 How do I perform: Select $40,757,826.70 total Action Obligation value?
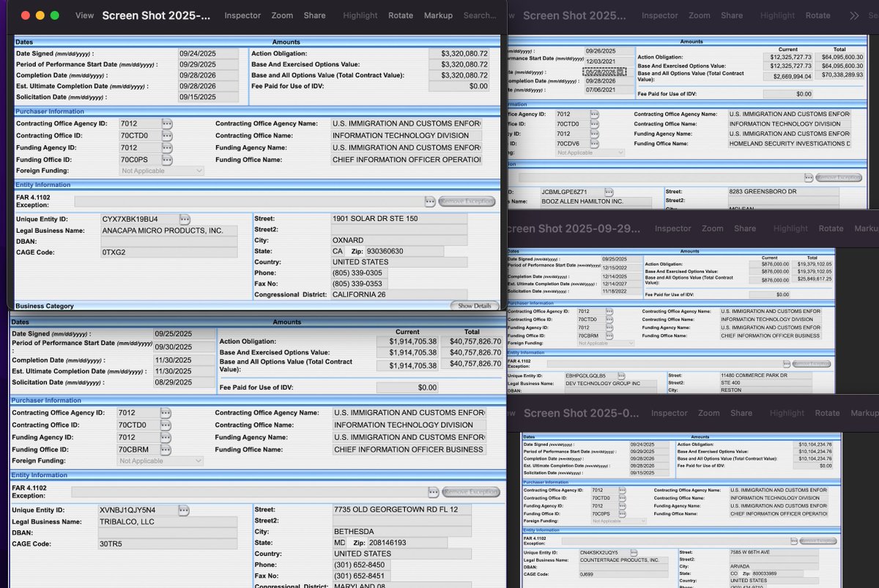click(472, 341)
